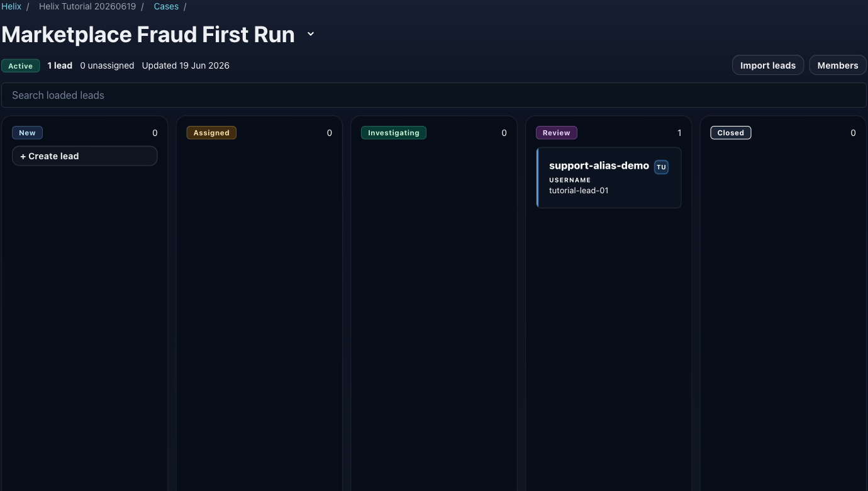
Task: Click the Closed column label
Action: click(731, 133)
